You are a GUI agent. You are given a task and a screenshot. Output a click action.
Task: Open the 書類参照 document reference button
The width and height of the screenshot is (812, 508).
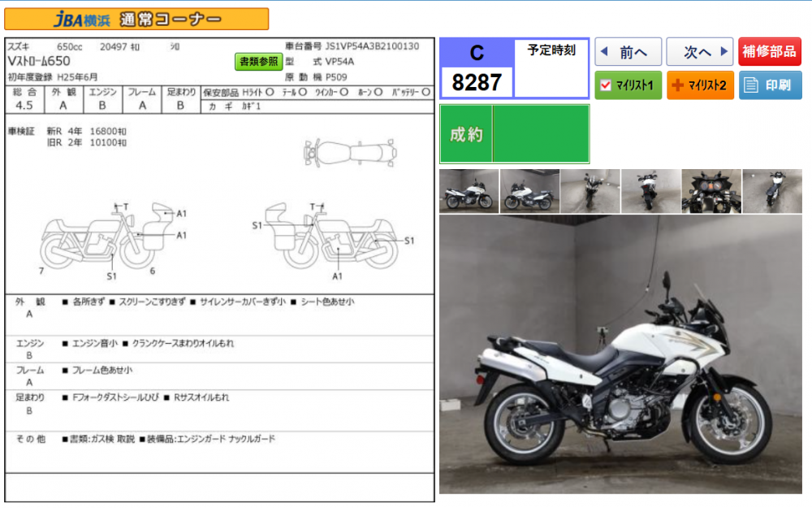tap(258, 62)
